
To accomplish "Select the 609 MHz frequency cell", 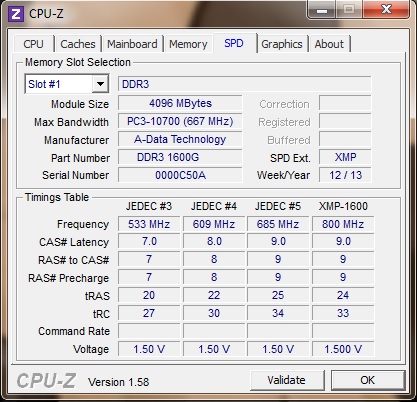I will pos(214,224).
